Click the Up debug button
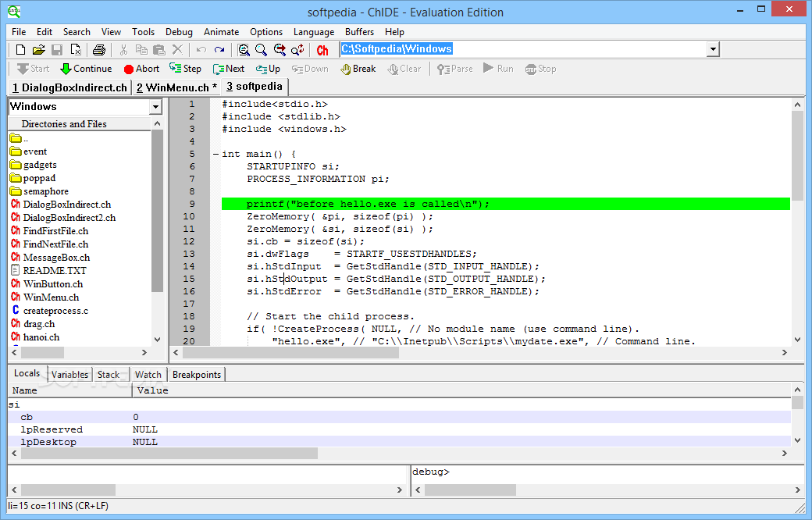This screenshot has height=520, width=812. (268, 69)
